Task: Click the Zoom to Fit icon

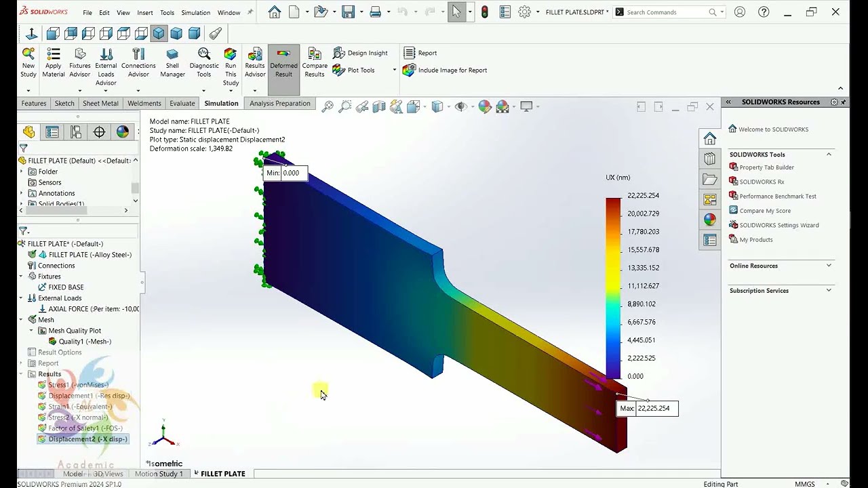Action: [328, 106]
